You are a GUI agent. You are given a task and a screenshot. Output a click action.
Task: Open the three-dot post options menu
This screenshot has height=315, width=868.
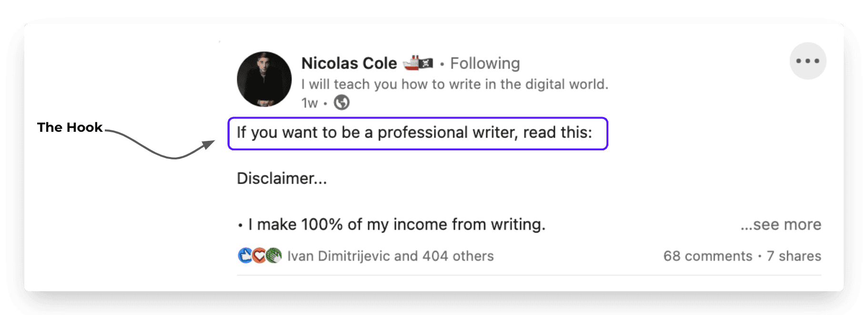(807, 61)
